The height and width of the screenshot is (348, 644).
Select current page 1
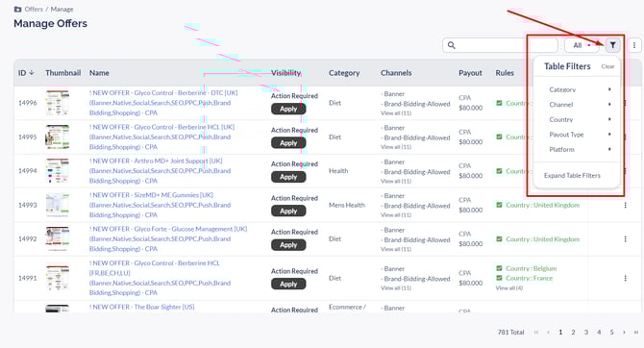pyautogui.click(x=560, y=333)
